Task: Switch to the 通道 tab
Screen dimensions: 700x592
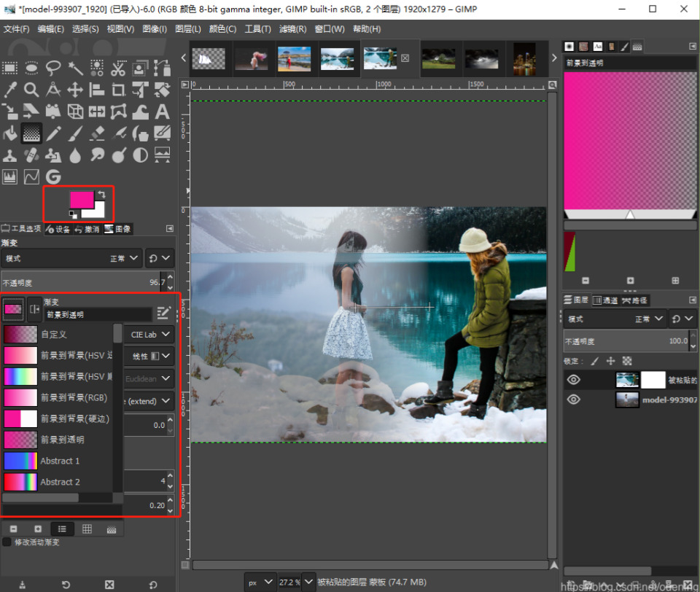Action: click(604, 300)
